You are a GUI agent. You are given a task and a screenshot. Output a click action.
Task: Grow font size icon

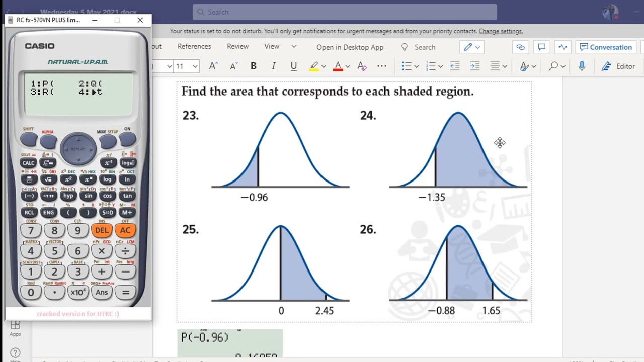213,66
